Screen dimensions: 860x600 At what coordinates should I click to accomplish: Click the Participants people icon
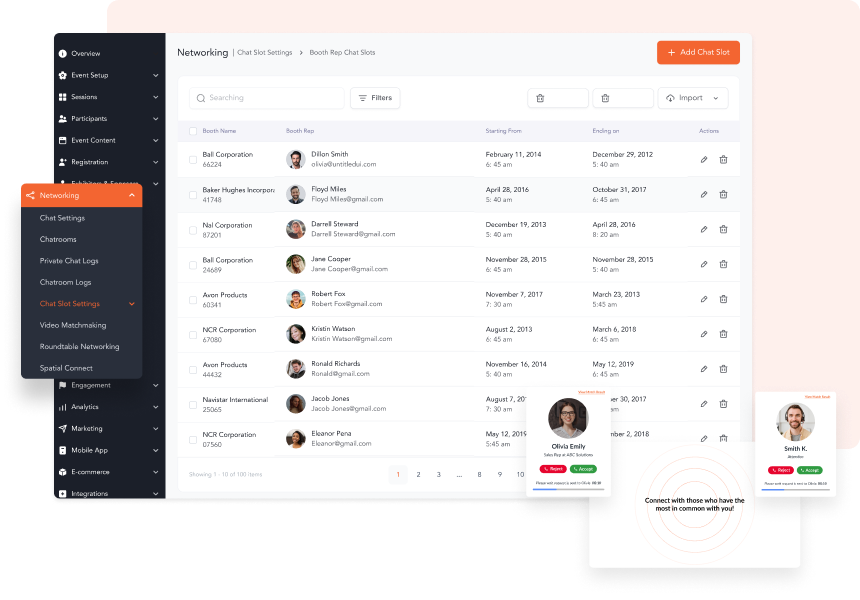[x=64, y=118]
